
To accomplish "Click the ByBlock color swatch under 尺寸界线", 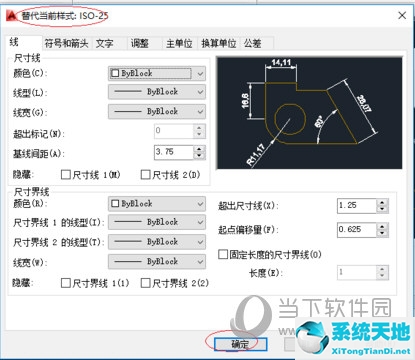I will (115, 203).
